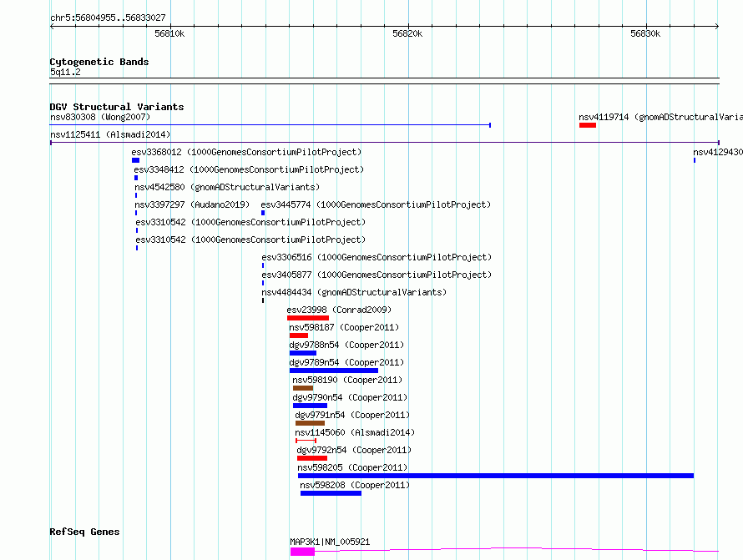The height and width of the screenshot is (560, 743).
Task: Click the nsv4119714 (gnomADStructuralVariants) label
Action: pos(660,117)
